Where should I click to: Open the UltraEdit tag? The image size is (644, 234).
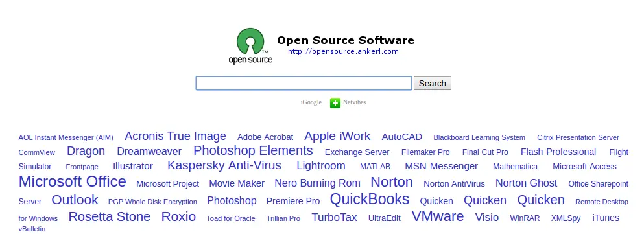385,218
